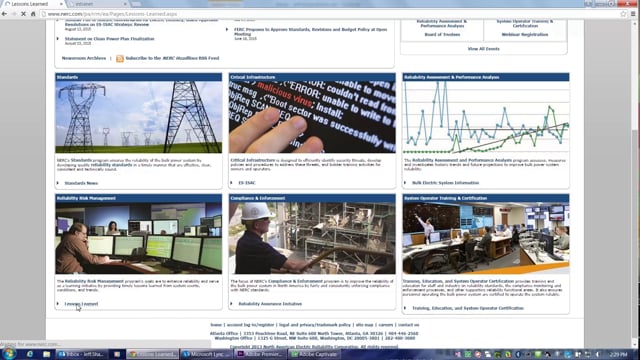Open a new tab with the new-tab button
640x360 pixels.
pyautogui.click(x=136, y=4)
